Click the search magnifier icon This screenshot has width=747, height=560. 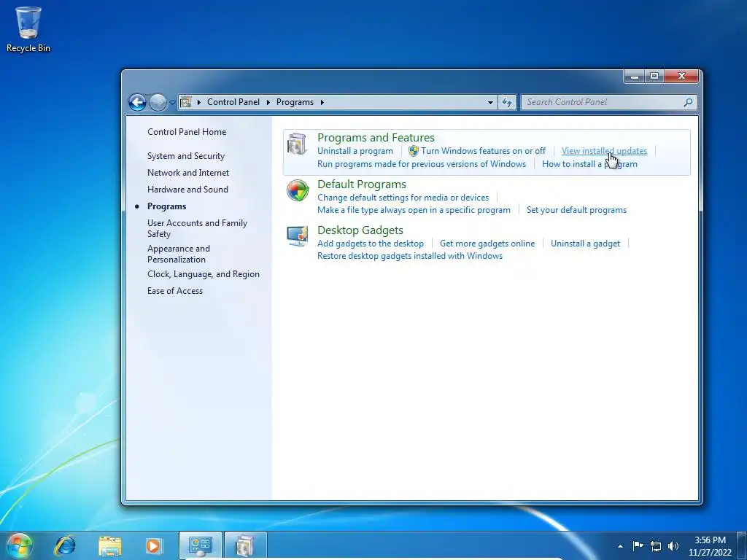tap(688, 102)
